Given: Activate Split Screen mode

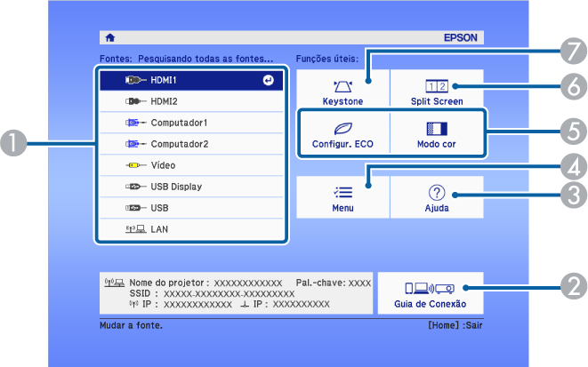Looking at the screenshot, I should (x=437, y=92).
